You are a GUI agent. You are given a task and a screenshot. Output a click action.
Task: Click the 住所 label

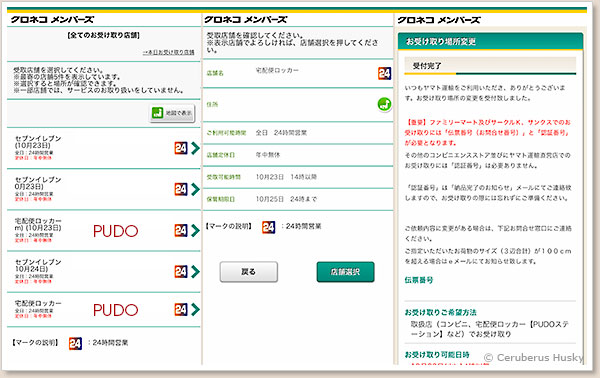(x=212, y=104)
